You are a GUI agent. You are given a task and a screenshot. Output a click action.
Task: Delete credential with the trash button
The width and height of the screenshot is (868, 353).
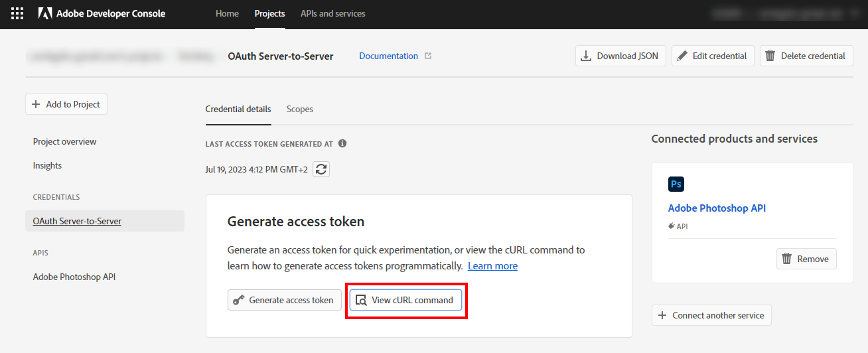pos(806,56)
